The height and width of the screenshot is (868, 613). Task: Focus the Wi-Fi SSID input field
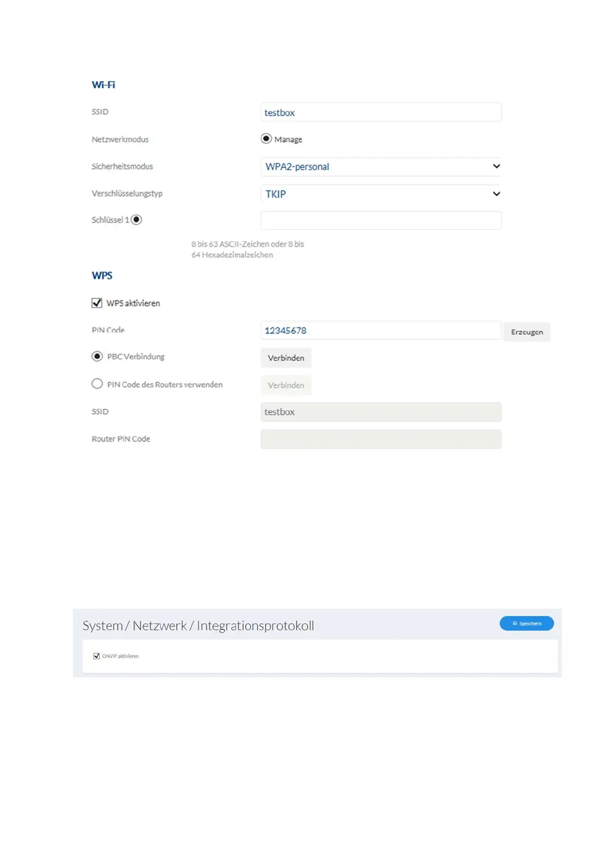coord(380,112)
